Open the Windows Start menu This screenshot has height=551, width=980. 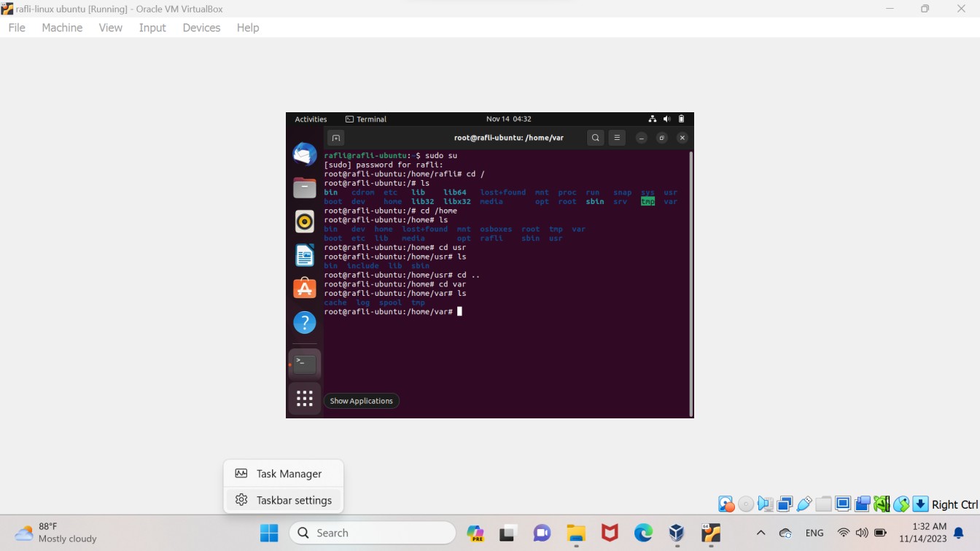tap(269, 534)
